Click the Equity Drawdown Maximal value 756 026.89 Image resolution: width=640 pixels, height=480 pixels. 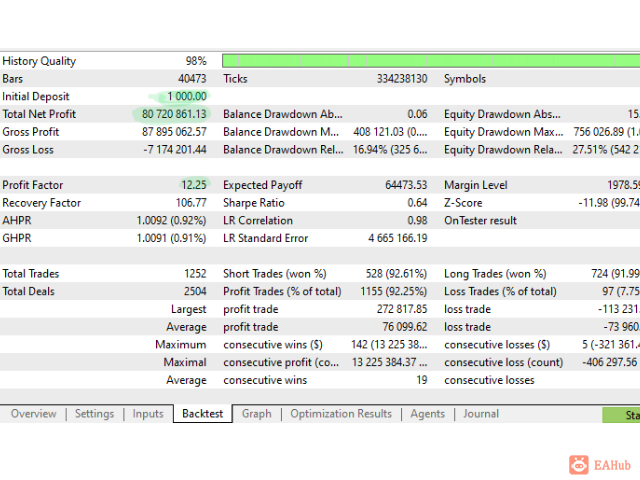coord(607,132)
